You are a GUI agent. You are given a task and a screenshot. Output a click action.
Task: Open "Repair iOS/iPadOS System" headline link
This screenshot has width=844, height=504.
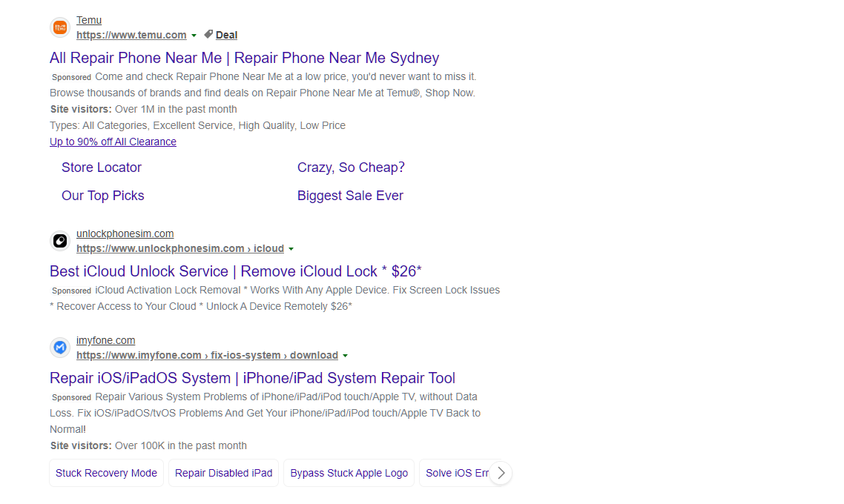(x=252, y=378)
